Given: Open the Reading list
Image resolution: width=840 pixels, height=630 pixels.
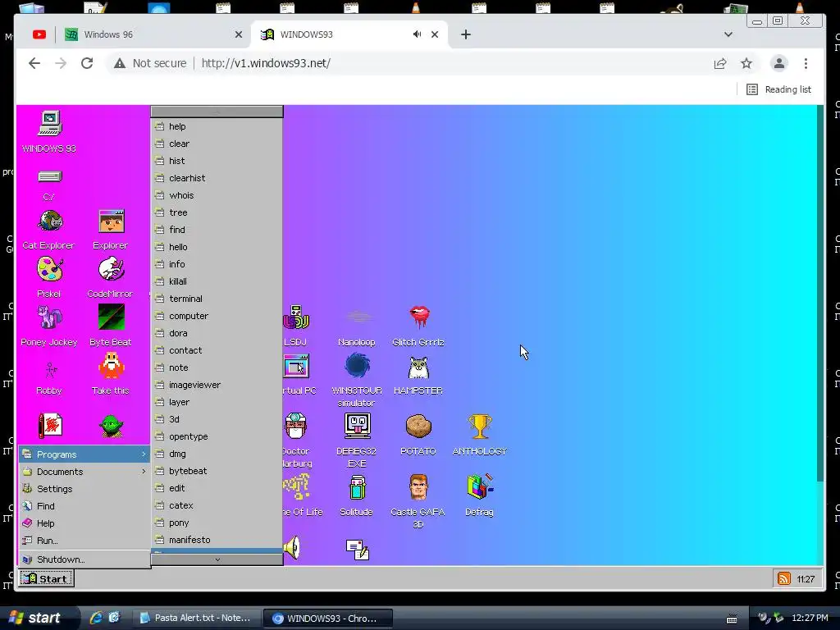Looking at the screenshot, I should coord(779,89).
